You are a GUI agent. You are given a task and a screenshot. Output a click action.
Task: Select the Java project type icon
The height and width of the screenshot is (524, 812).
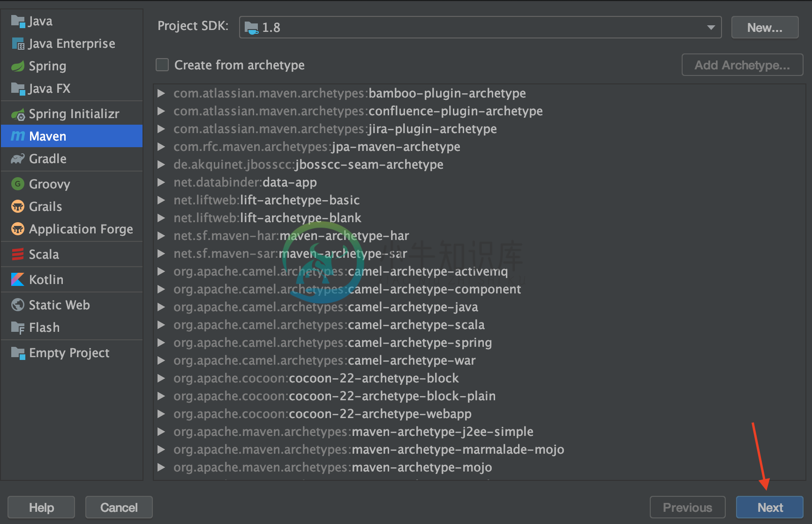pos(18,21)
